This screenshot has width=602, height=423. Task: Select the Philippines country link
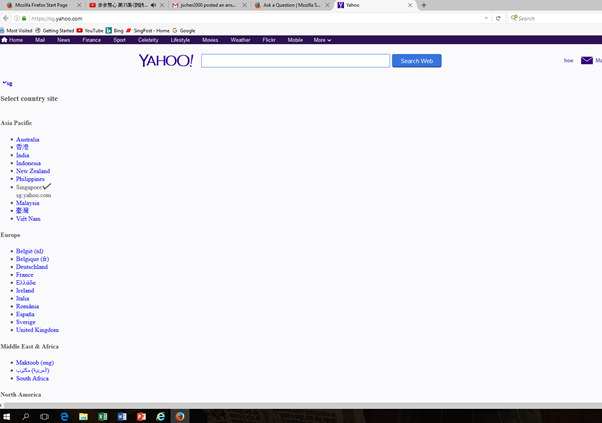pyautogui.click(x=30, y=179)
